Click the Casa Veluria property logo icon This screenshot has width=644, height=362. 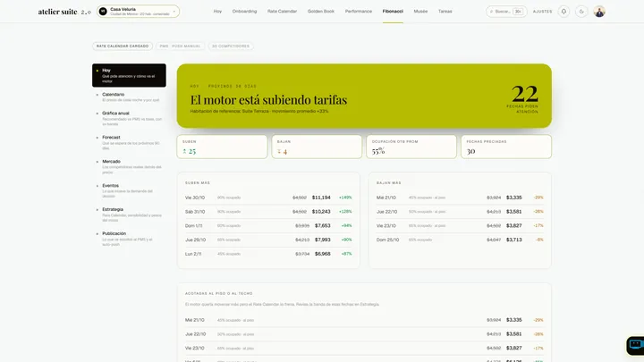(103, 12)
